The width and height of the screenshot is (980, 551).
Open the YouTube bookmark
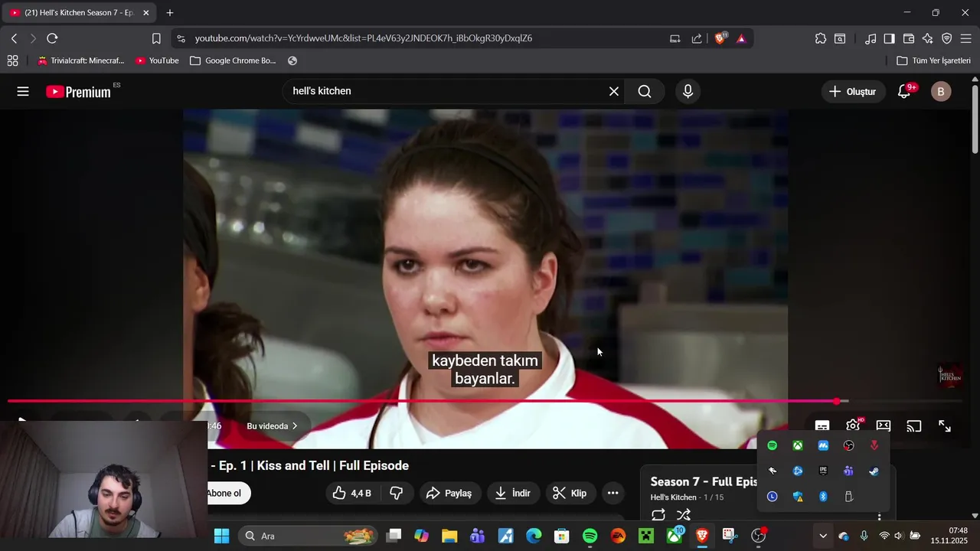[x=158, y=60]
